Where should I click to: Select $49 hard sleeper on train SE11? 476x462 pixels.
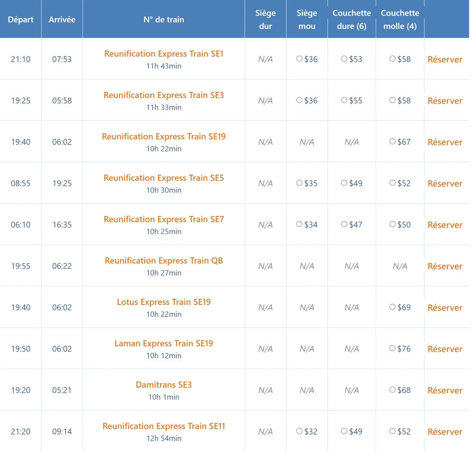[344, 431]
